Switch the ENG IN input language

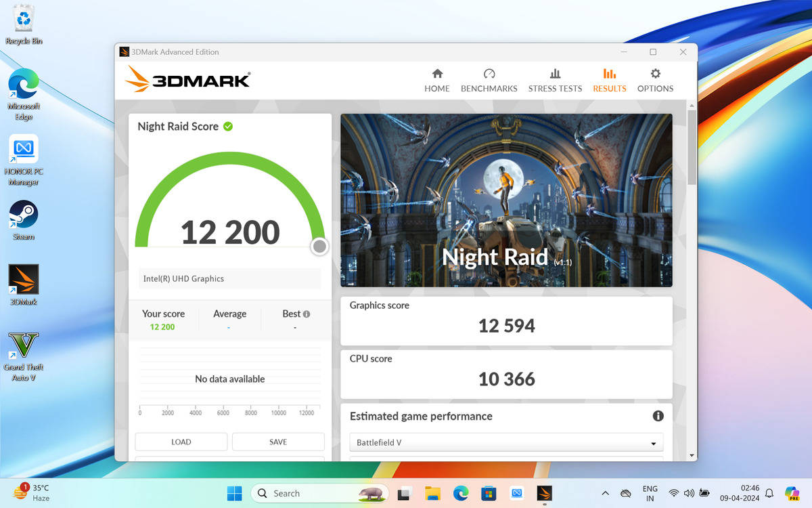[x=650, y=493]
